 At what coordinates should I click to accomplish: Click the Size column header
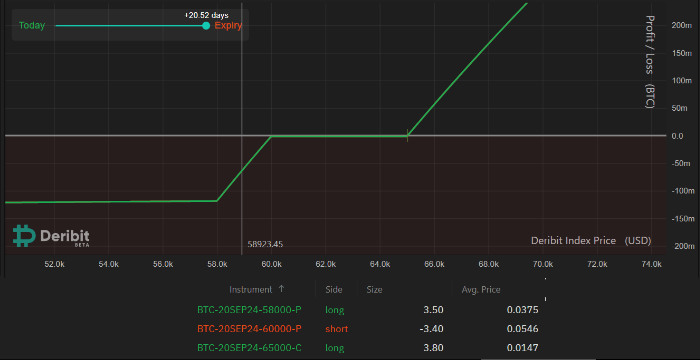pos(374,289)
